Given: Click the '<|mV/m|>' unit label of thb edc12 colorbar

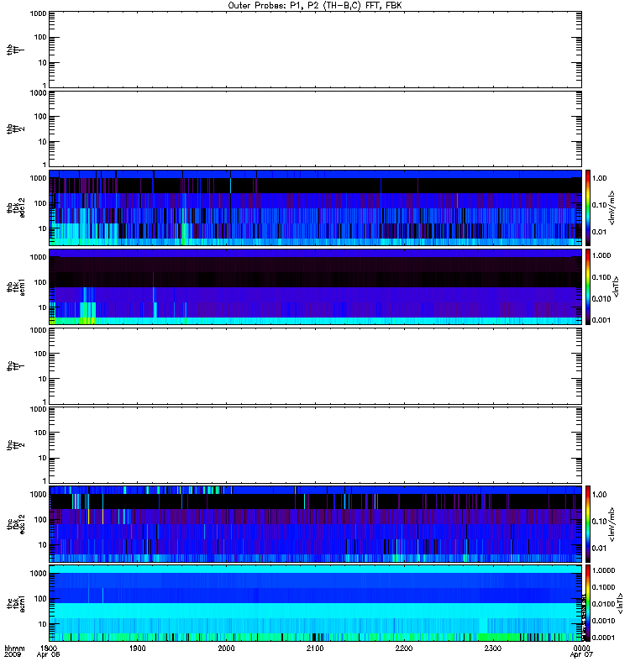Looking at the screenshot, I should (612, 207).
